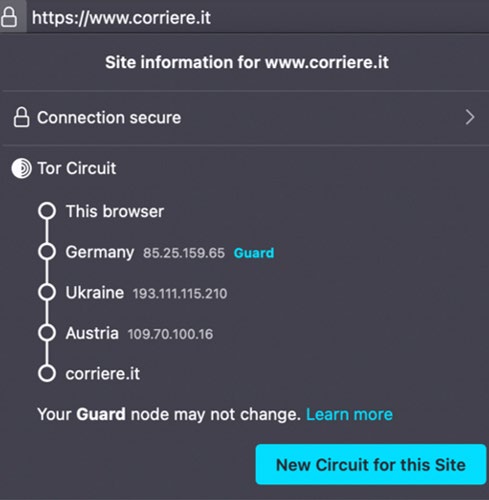Viewport: 489px width, 500px height.
Task: Click the Site information for www.corriere.it header
Action: pyautogui.click(x=247, y=62)
